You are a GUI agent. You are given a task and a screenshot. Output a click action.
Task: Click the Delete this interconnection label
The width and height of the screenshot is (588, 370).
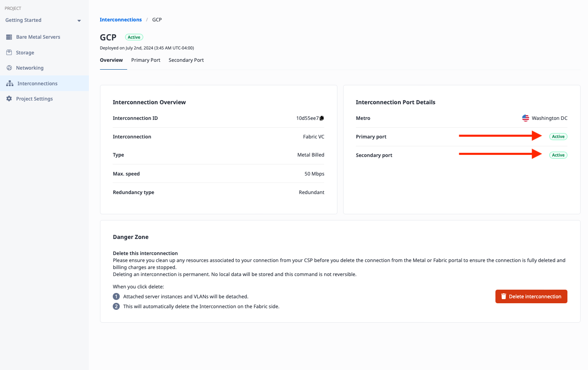(x=145, y=253)
